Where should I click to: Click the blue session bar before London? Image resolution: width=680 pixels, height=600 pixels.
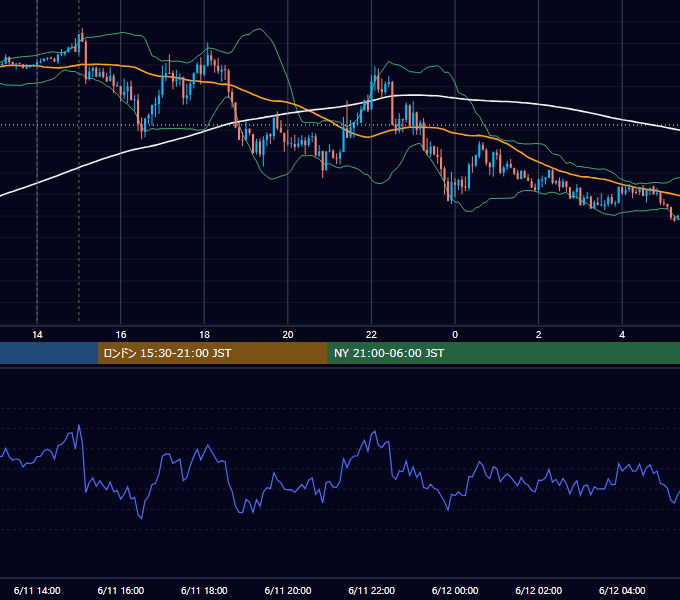pos(49,353)
